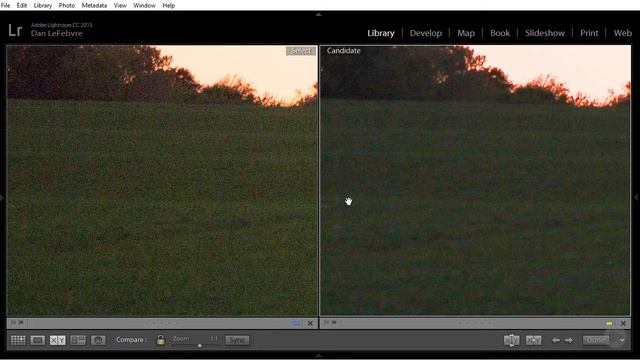Click the blue color label of Select photo
640x360 pixels.
(296, 323)
